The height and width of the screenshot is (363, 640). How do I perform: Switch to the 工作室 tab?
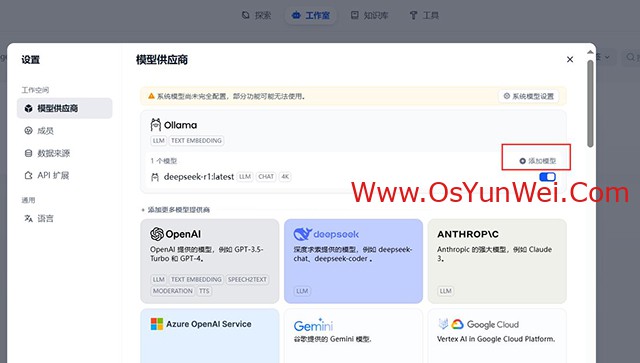(x=311, y=16)
